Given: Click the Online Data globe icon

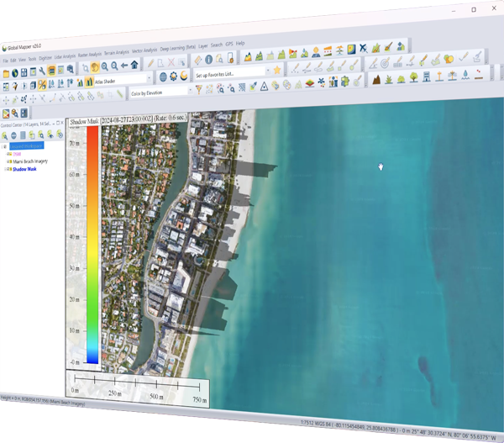Looking at the screenshot, I should tap(15, 73).
